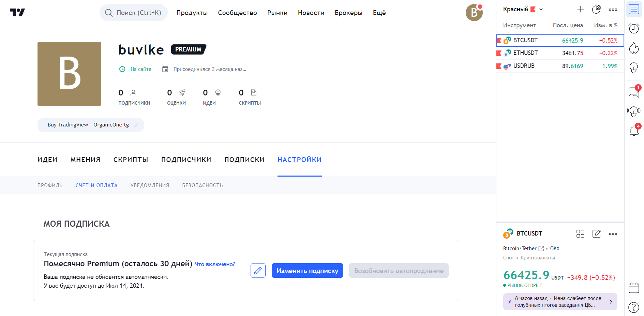Open Bitcoin/Tether external link icon
Screen dimensions: 644x316
click(x=541, y=249)
